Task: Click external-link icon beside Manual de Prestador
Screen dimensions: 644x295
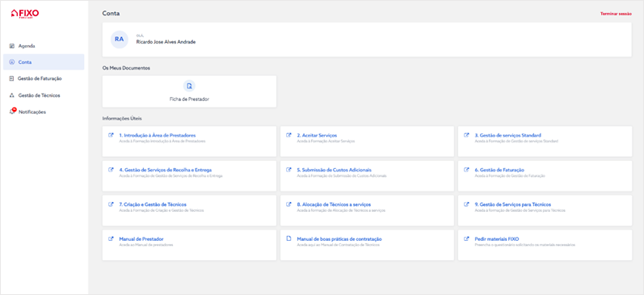Action: [x=111, y=238]
